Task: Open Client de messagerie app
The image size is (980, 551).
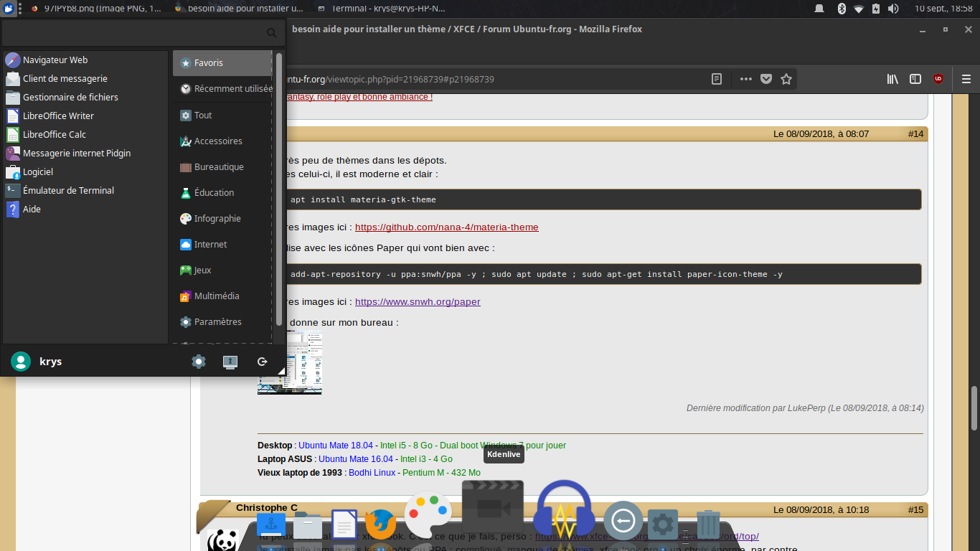Action: click(x=85, y=79)
